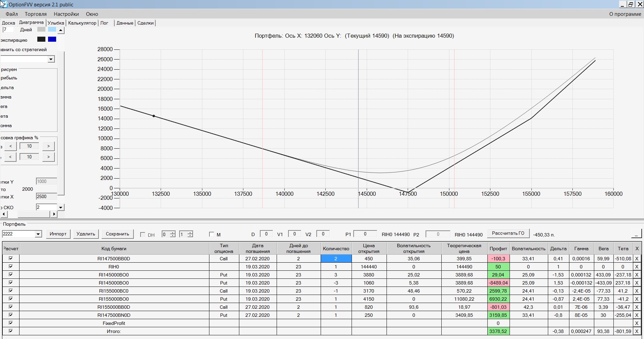The width and height of the screenshot is (644, 339).
Task: Click the left panel scroll-up arrow
Action: 61,30
